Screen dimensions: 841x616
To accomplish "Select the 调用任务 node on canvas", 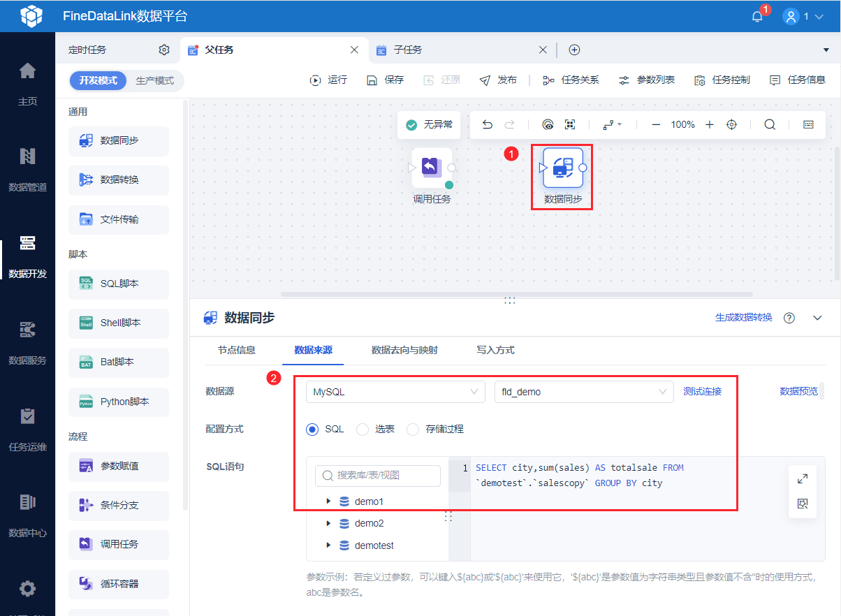I will click(x=432, y=168).
